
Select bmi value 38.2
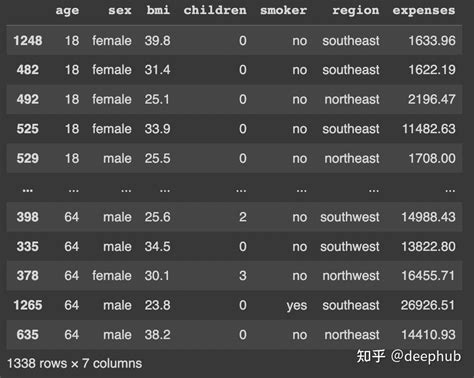point(157,335)
